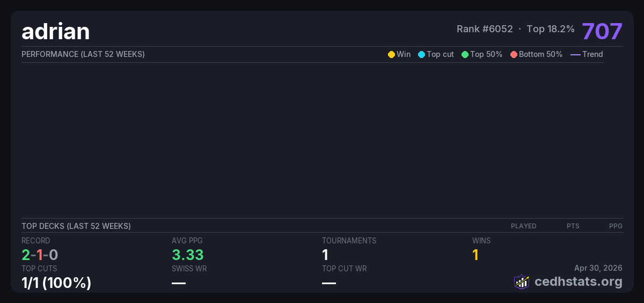This screenshot has width=644, height=303.
Task: Toggle the Bottom 50% series label
Action: point(540,54)
